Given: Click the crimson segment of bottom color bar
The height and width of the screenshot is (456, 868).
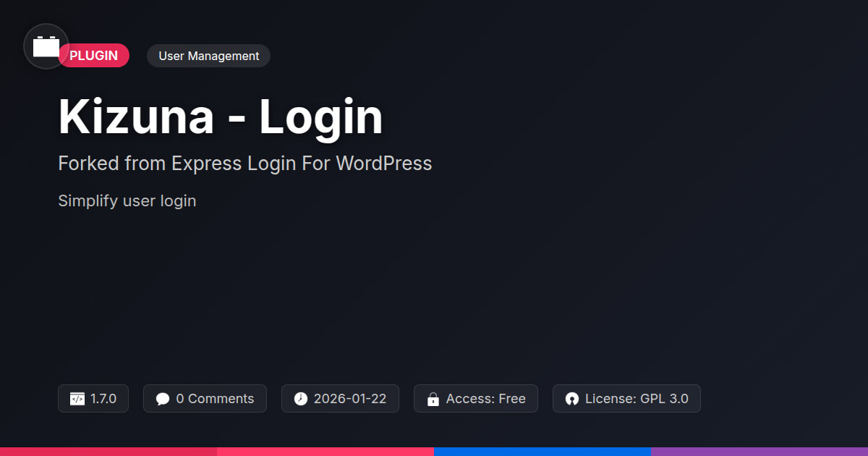Looking at the screenshot, I should point(109,451).
